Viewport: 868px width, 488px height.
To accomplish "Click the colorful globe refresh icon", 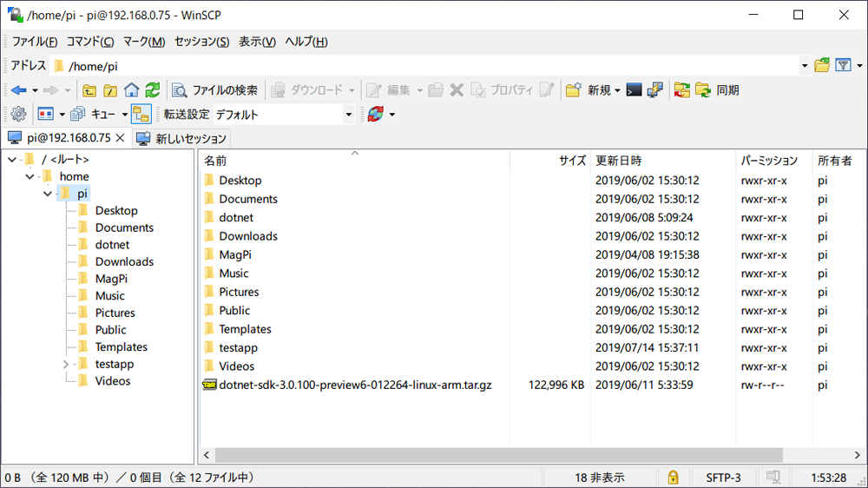I will 375,114.
